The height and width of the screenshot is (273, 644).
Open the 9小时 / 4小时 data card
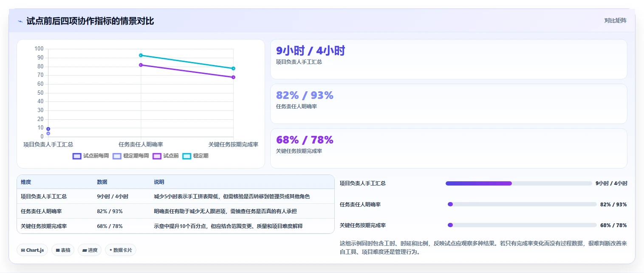tap(449, 59)
